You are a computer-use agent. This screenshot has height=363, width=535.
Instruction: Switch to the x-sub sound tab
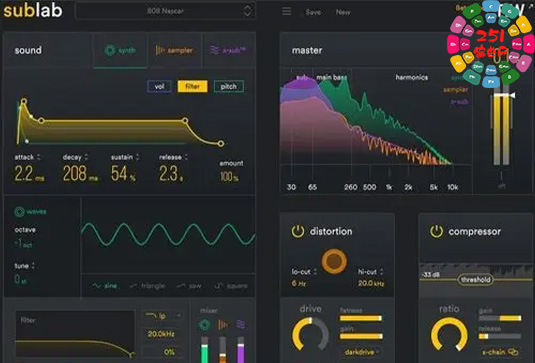click(228, 50)
